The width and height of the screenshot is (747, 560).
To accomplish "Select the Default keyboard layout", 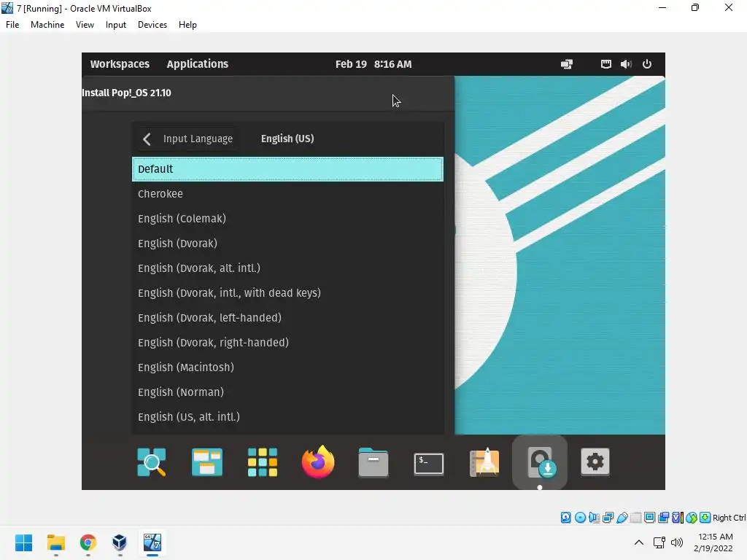I will tap(287, 169).
